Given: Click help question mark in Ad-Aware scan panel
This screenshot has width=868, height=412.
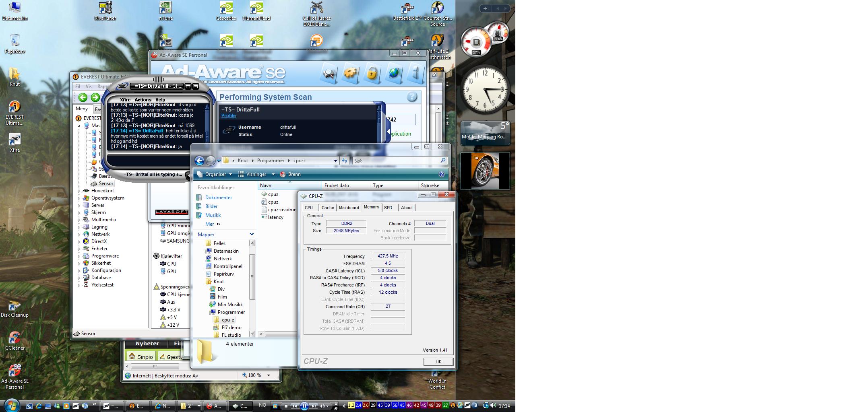Looking at the screenshot, I should click(x=412, y=97).
